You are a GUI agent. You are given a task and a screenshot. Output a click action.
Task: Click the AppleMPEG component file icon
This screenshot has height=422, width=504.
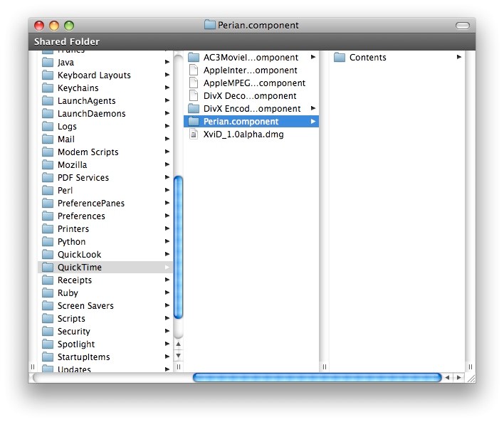pyautogui.click(x=194, y=83)
